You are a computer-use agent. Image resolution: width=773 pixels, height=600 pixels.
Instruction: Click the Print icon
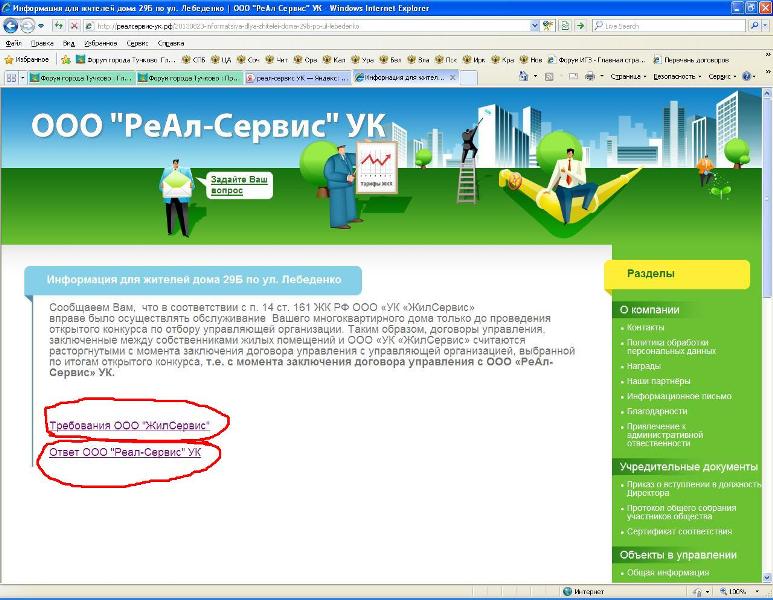coord(590,76)
